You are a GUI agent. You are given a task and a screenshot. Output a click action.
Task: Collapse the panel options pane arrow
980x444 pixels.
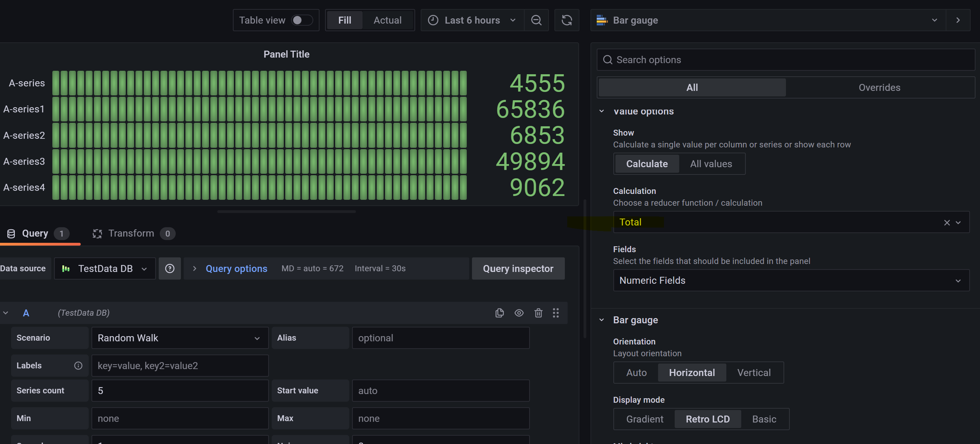958,20
